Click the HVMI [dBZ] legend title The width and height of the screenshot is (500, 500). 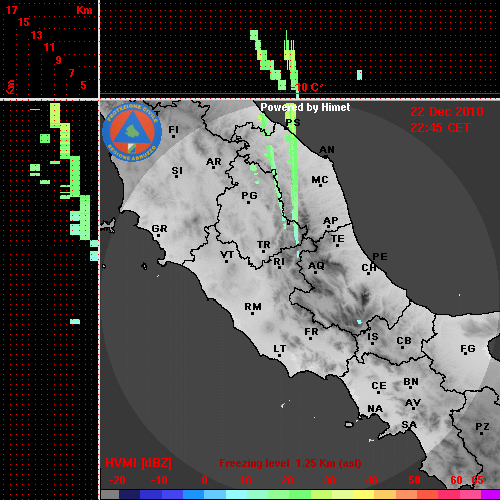[138, 463]
